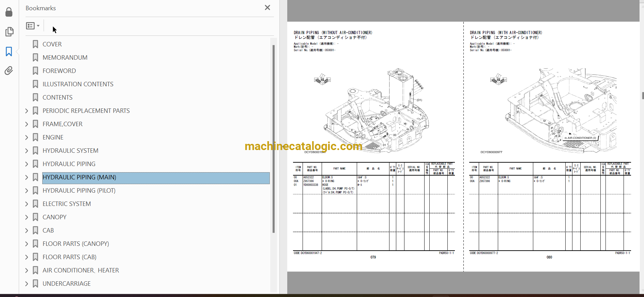Expand the FRAME,COVER bookmark
644x297 pixels.
(x=27, y=124)
